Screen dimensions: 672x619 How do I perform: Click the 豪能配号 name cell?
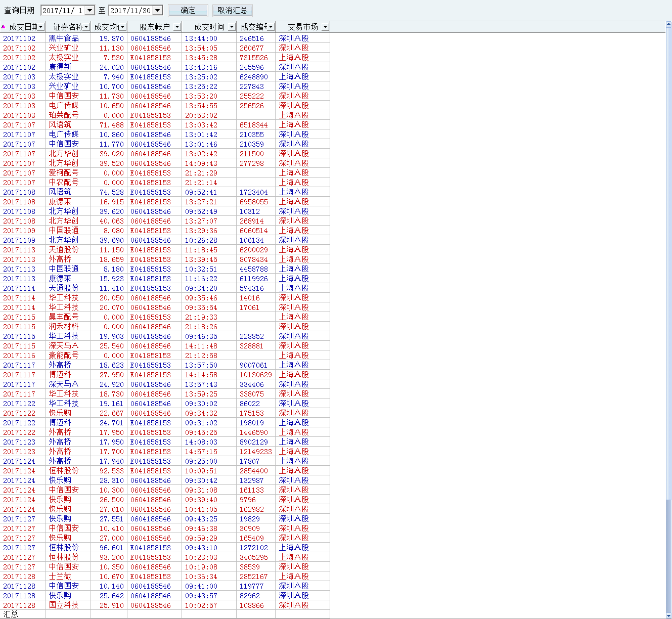pos(64,356)
